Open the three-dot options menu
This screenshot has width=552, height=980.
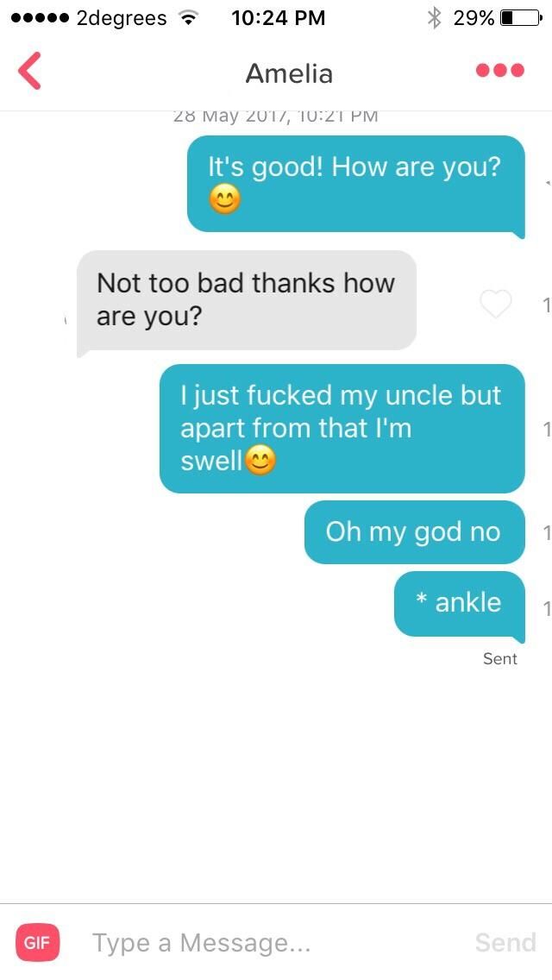click(x=499, y=70)
